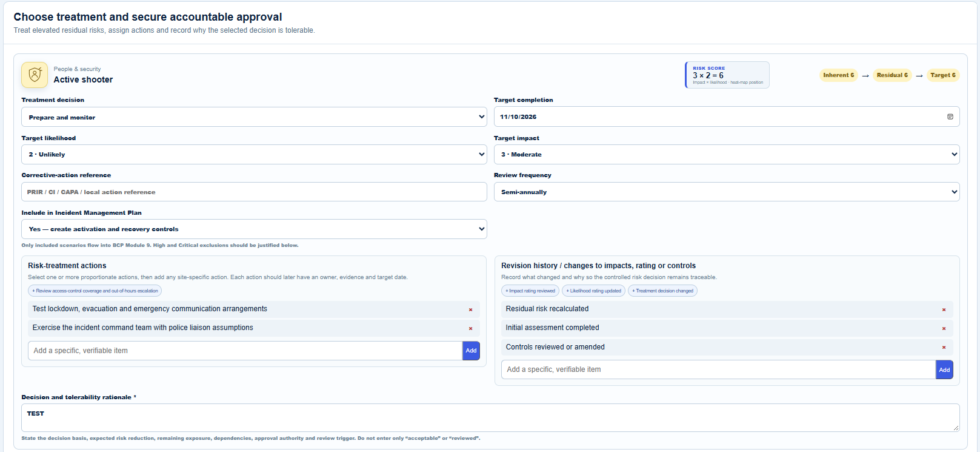Add 'Treatment decision changed' suggestion chip
The height and width of the screenshot is (452, 980).
click(x=662, y=291)
